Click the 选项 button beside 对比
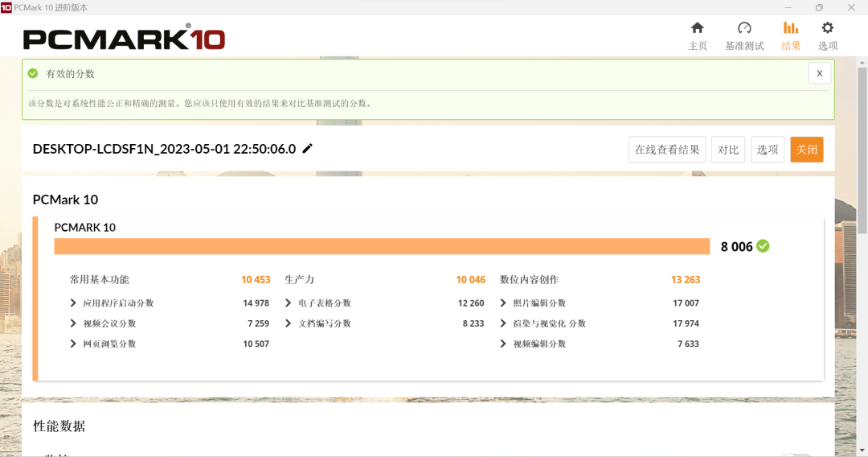868x457 pixels. [768, 150]
